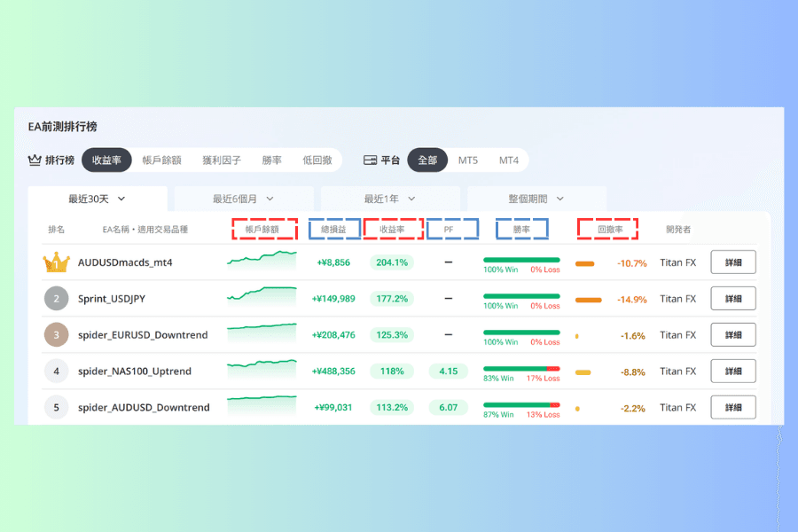The width and height of the screenshot is (798, 532).
Task: Open the 最近6個月 period dropdown
Action: 244,199
